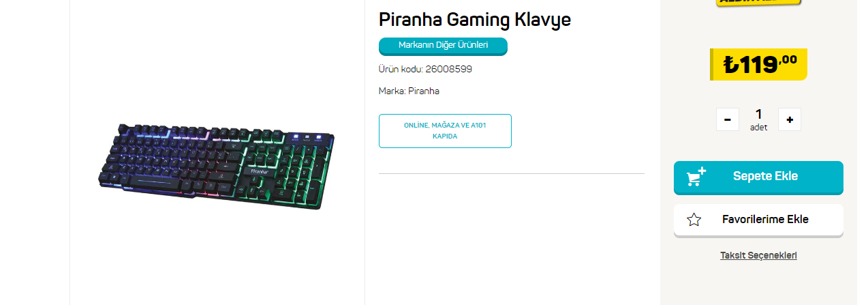Screen dimensions: 868x305
Task: Click the Marka: Piranha brand text
Action: (409, 91)
